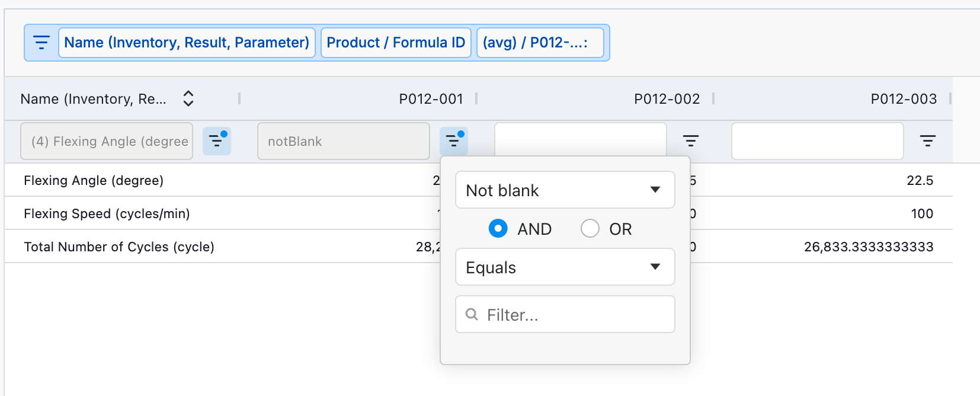
Task: Click the P012-003 column header
Action: pyautogui.click(x=903, y=99)
